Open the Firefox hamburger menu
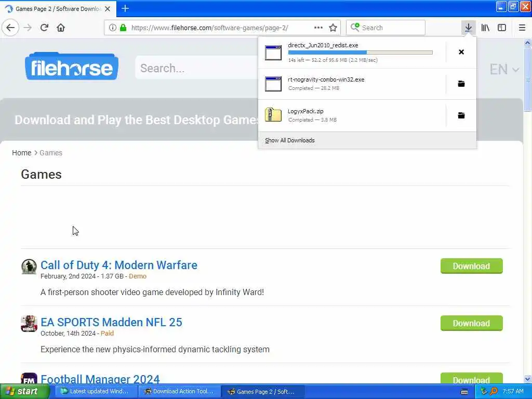This screenshot has width=532, height=399. click(x=522, y=28)
